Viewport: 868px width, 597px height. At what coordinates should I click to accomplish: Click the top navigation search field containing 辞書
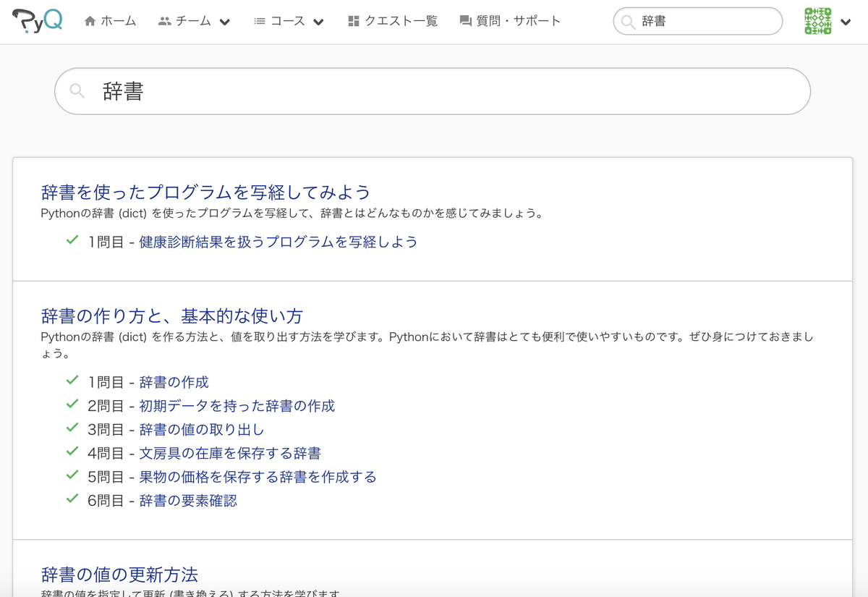(x=698, y=22)
